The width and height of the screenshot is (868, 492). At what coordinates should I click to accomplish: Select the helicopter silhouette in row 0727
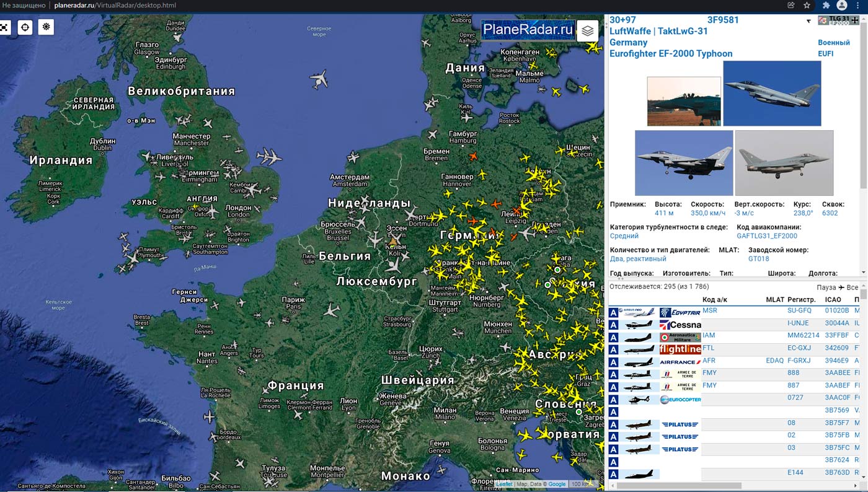coord(638,400)
